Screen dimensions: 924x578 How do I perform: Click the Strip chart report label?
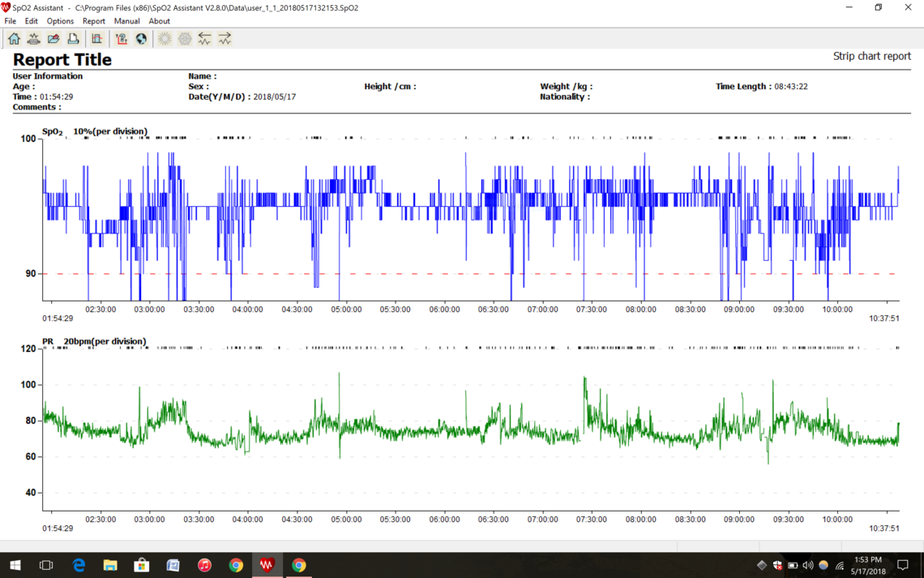pyautogui.click(x=871, y=56)
